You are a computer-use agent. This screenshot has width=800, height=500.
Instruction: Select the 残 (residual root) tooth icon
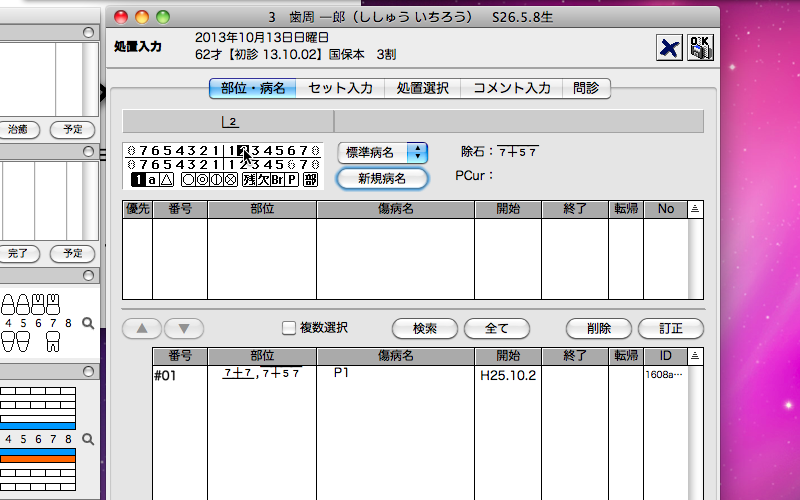[248, 180]
